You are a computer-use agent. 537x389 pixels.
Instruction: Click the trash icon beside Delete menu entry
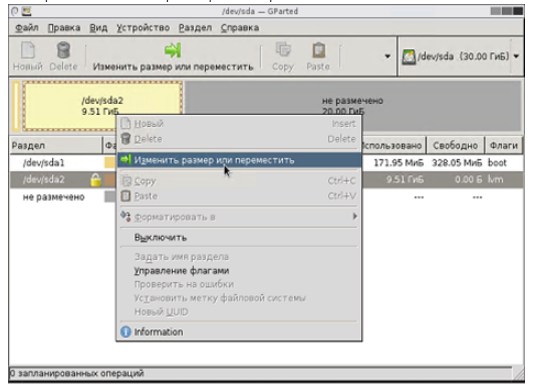tap(126, 138)
